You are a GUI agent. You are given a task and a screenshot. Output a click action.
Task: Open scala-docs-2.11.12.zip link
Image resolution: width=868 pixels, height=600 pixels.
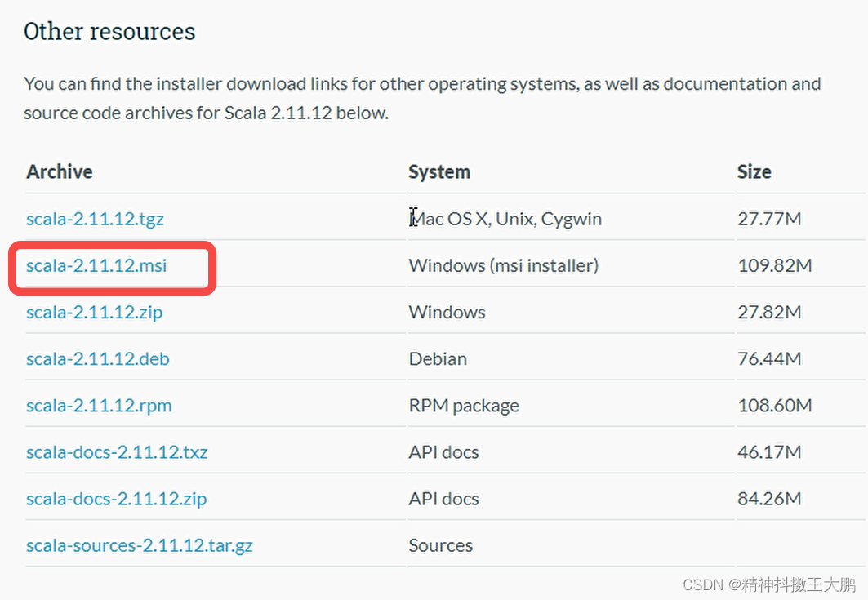click(116, 500)
